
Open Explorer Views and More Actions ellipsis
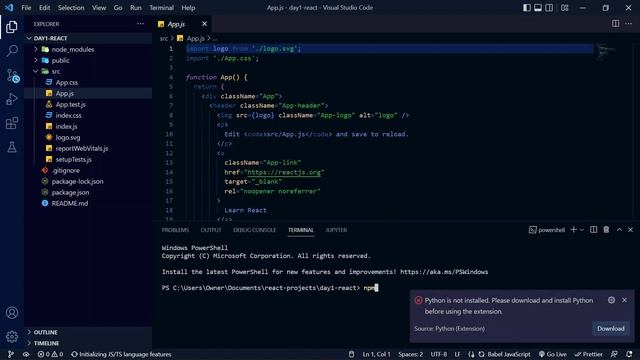pyautogui.click(x=140, y=24)
